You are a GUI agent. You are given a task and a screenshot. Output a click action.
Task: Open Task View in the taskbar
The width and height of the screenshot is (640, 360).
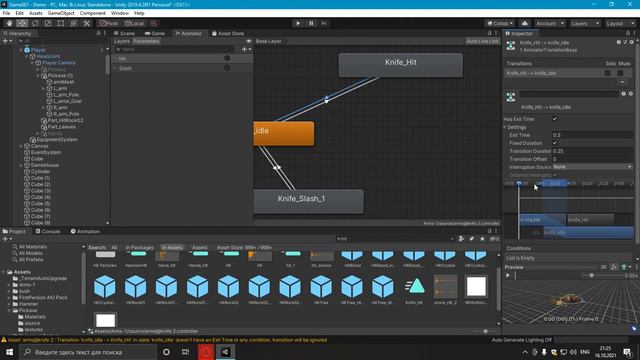tap(186, 352)
